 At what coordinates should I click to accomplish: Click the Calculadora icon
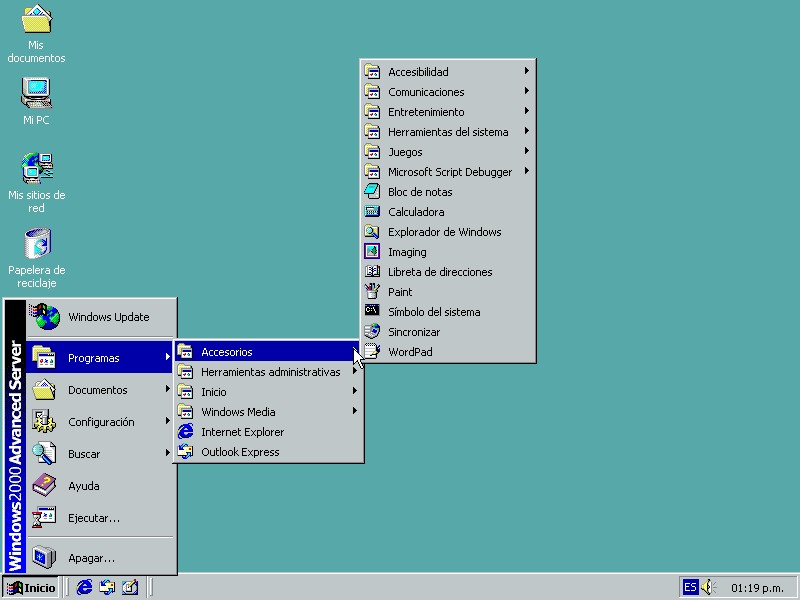coord(372,211)
